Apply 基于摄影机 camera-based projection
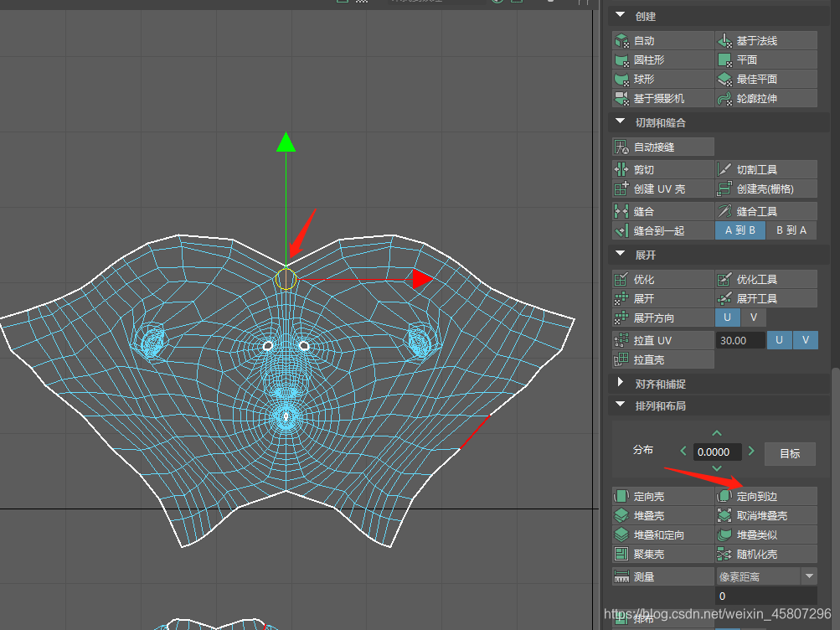Image resolution: width=840 pixels, height=630 pixels. [x=663, y=99]
